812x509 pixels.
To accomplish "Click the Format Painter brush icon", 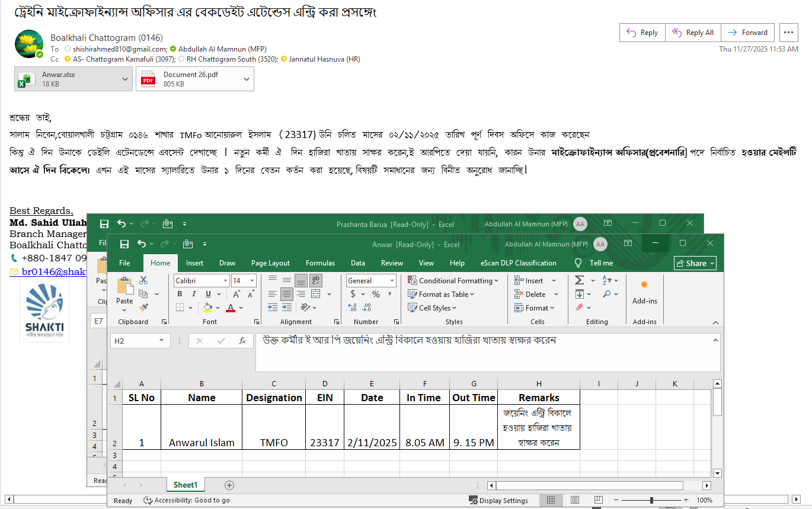I will click(143, 307).
